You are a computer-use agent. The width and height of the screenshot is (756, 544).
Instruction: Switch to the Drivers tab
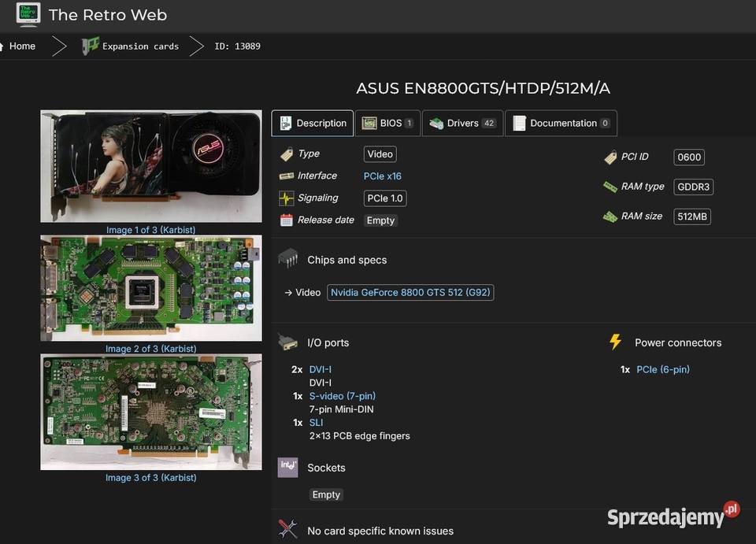(x=462, y=124)
